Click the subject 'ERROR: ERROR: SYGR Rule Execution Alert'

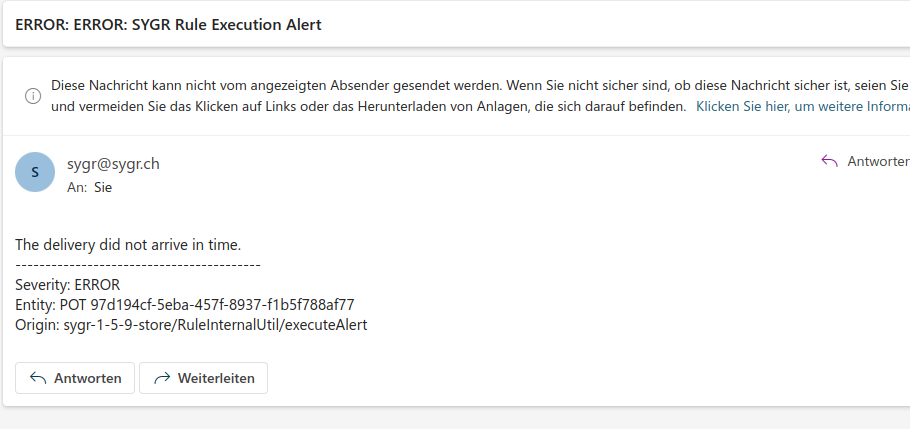(168, 25)
